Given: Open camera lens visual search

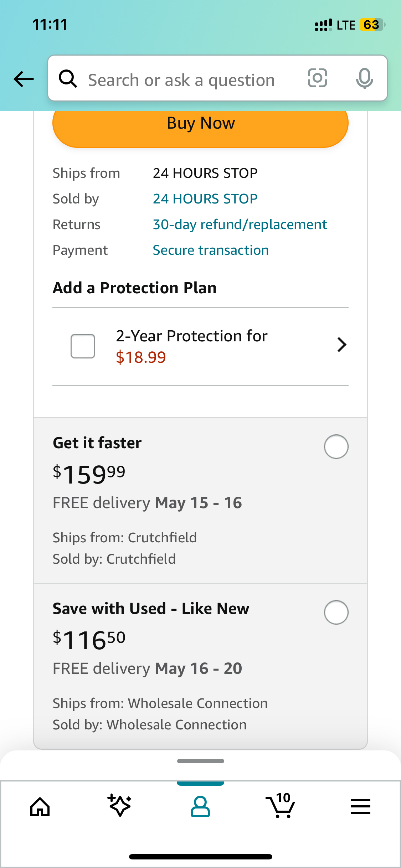Looking at the screenshot, I should 317,78.
